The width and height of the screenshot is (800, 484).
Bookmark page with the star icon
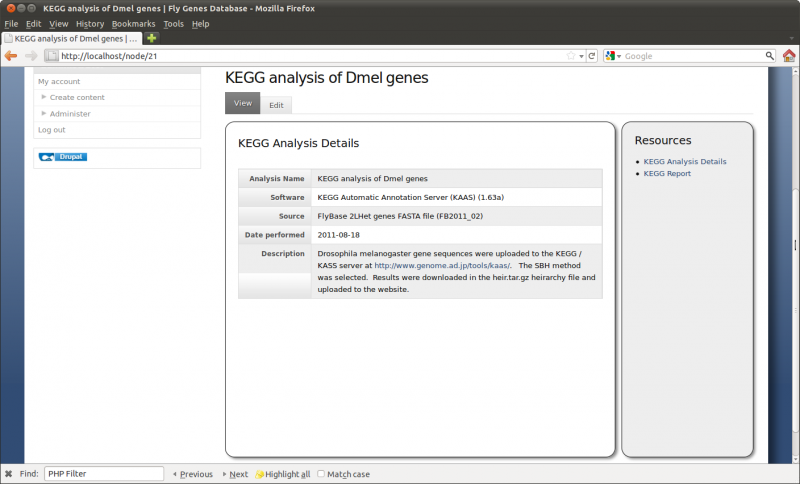pos(571,56)
